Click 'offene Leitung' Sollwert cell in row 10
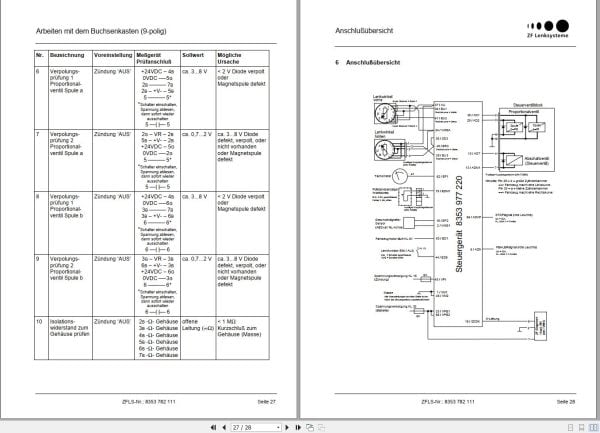The height and width of the screenshot is (433, 600). [198, 325]
